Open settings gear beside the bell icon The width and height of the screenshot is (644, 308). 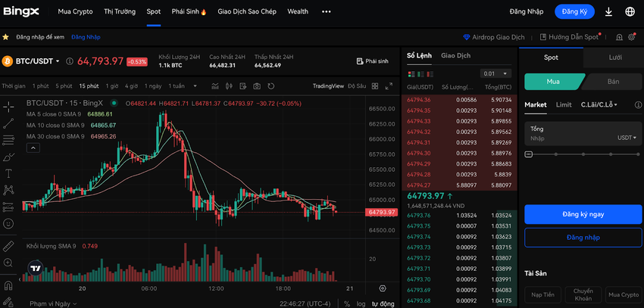[632, 37]
